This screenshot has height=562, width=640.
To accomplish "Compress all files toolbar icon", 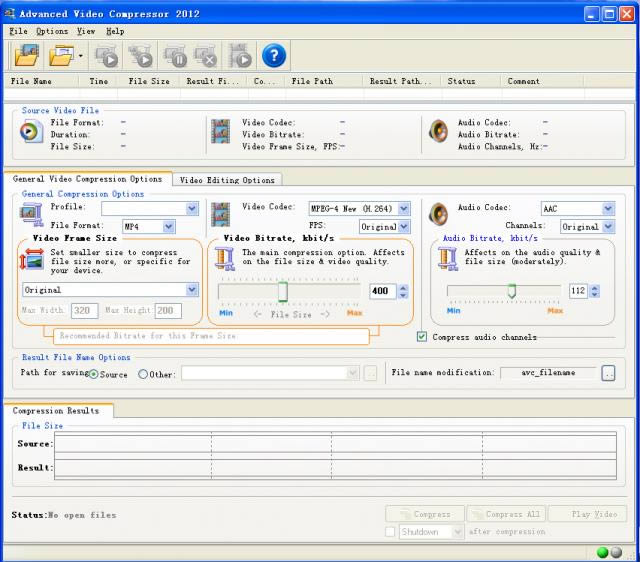I will 140,56.
